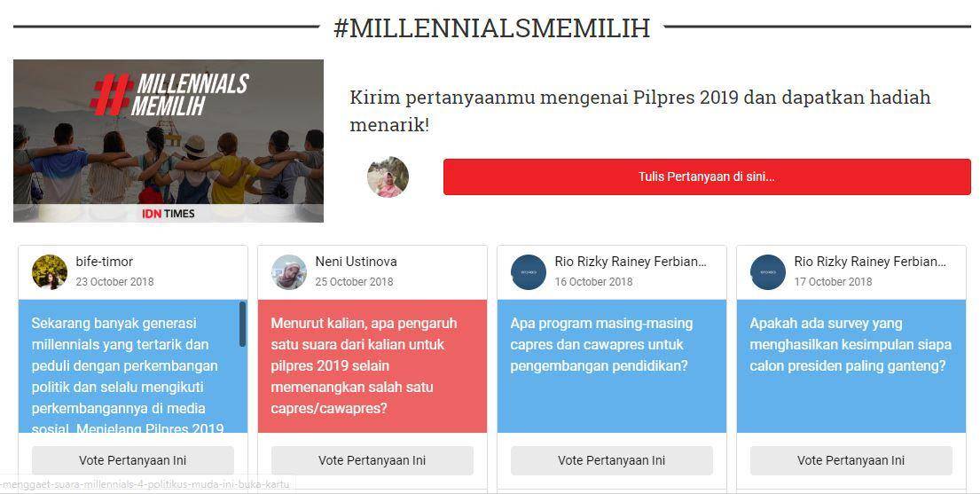Open the avatar beside 17 October 2018
Image resolution: width=980 pixels, height=494 pixels.
[x=767, y=272]
